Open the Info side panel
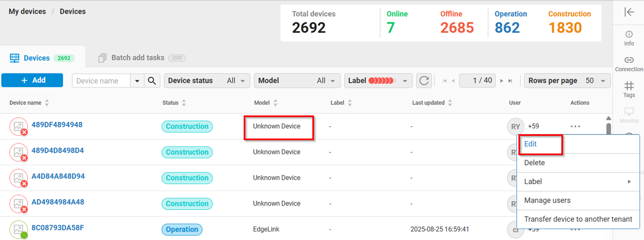The image size is (644, 240). [x=629, y=38]
